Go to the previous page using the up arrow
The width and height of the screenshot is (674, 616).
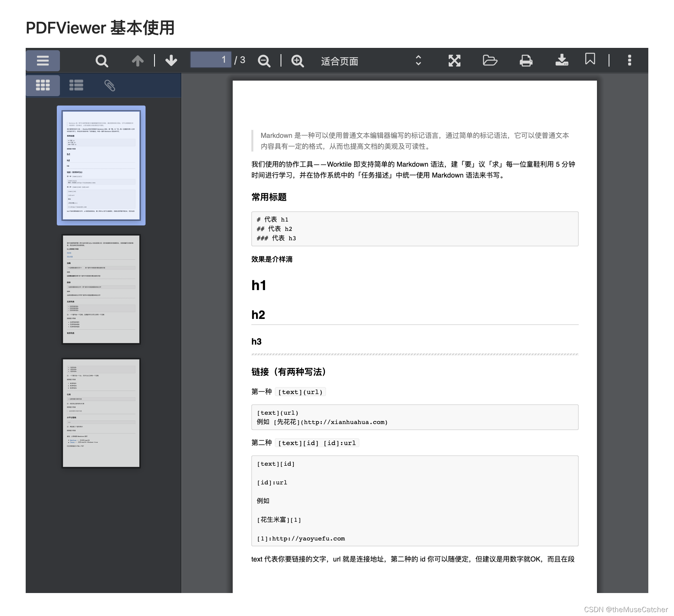tap(137, 60)
